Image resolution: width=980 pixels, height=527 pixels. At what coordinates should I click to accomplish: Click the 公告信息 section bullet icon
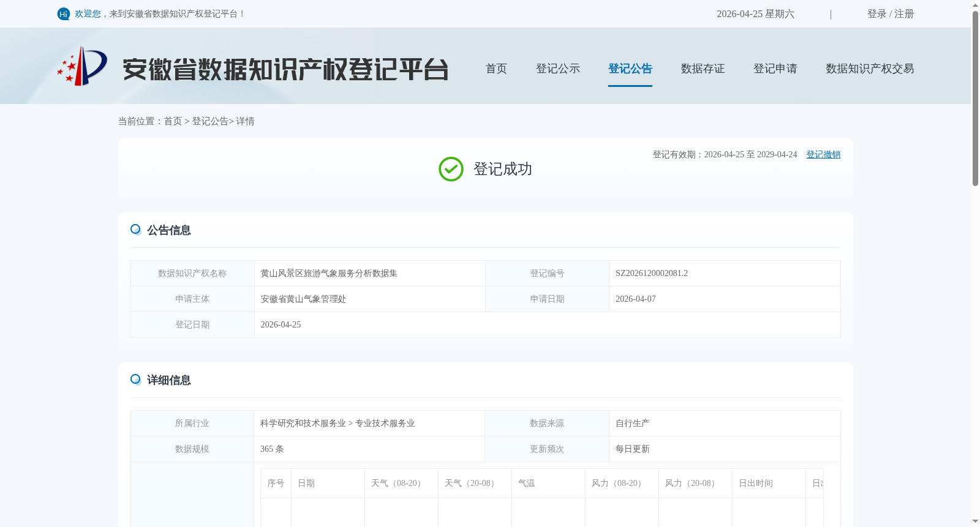(136, 230)
